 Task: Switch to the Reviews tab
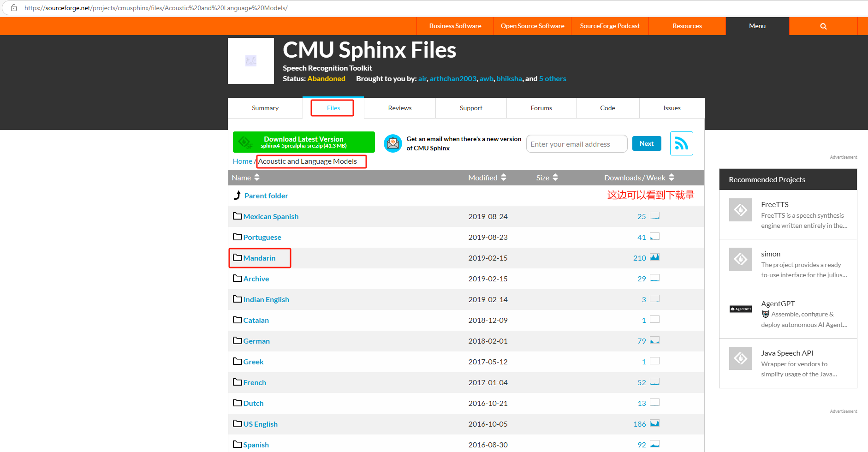pos(400,108)
